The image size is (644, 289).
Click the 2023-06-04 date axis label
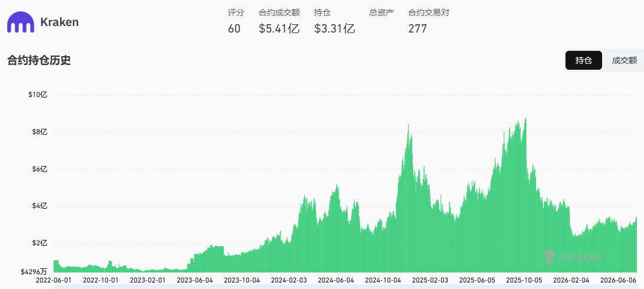[x=195, y=280]
